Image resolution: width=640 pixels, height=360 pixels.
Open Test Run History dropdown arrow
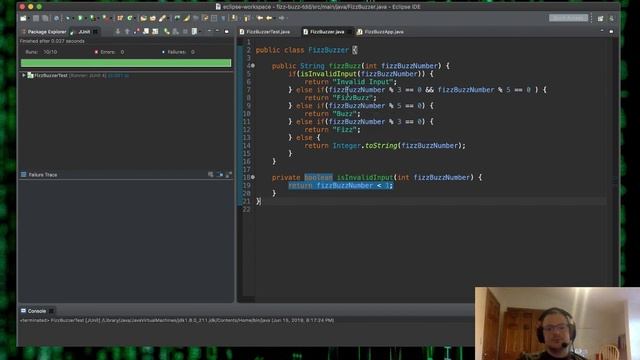click(200, 32)
